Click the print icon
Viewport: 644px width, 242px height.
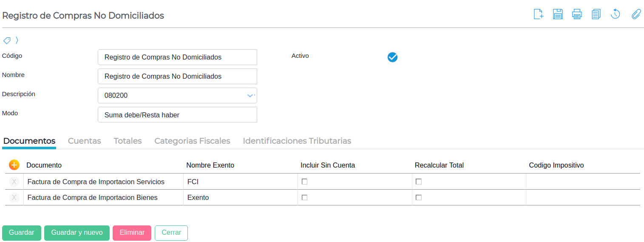[x=577, y=14]
